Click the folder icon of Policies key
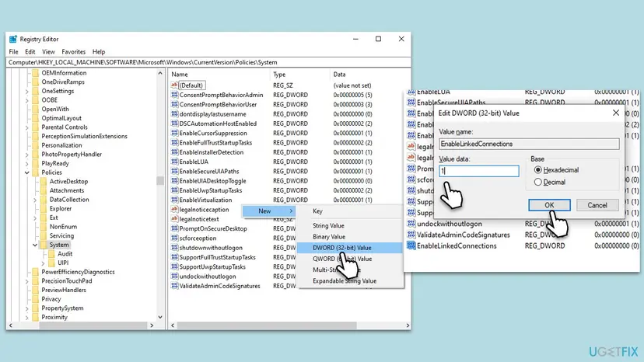Viewport: 644px width, 362px height. [35, 172]
